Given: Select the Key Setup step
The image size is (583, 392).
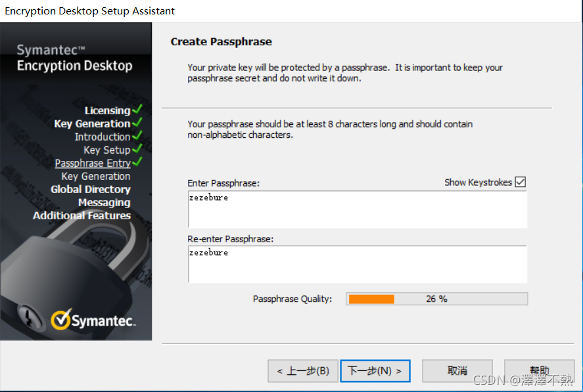Looking at the screenshot, I should click(x=107, y=150).
